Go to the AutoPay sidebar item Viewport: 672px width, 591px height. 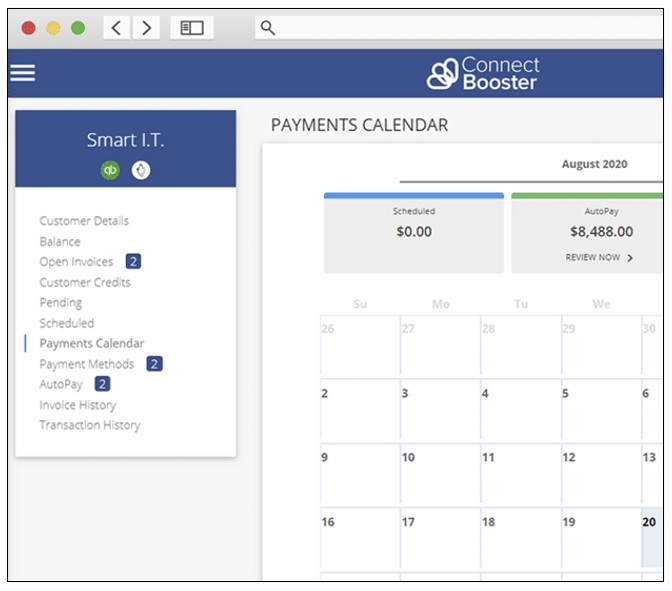(x=61, y=384)
